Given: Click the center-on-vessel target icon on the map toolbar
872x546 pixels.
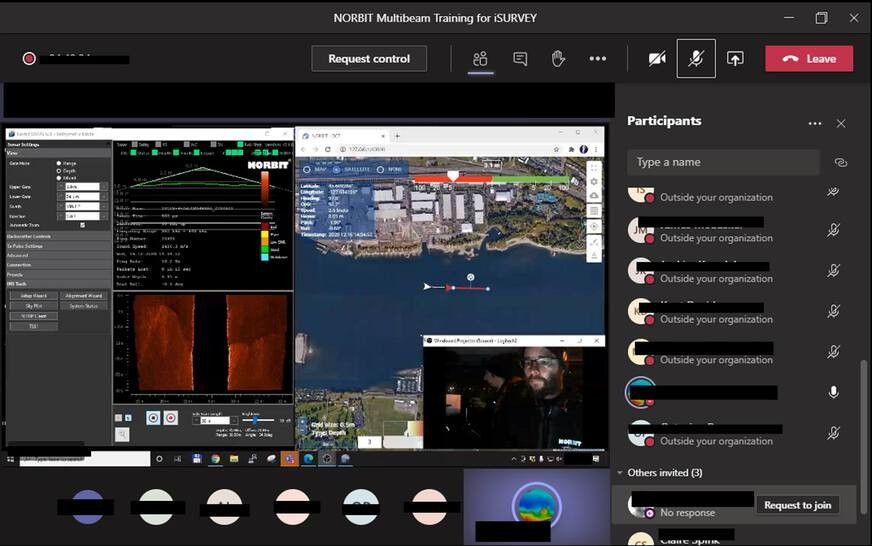Looking at the screenshot, I should point(594,226).
